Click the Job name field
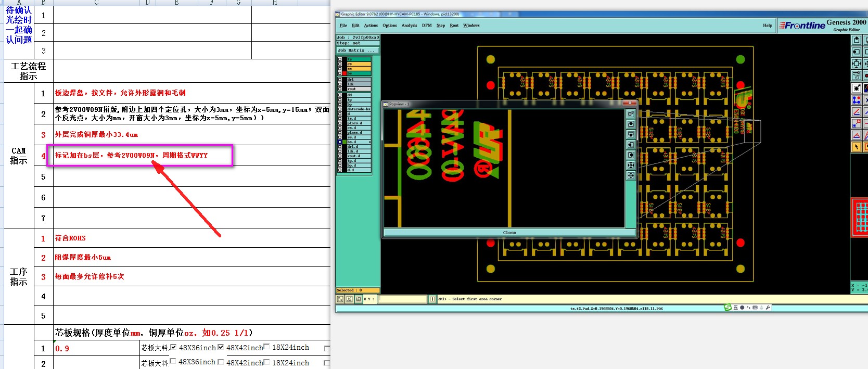 tap(358, 37)
